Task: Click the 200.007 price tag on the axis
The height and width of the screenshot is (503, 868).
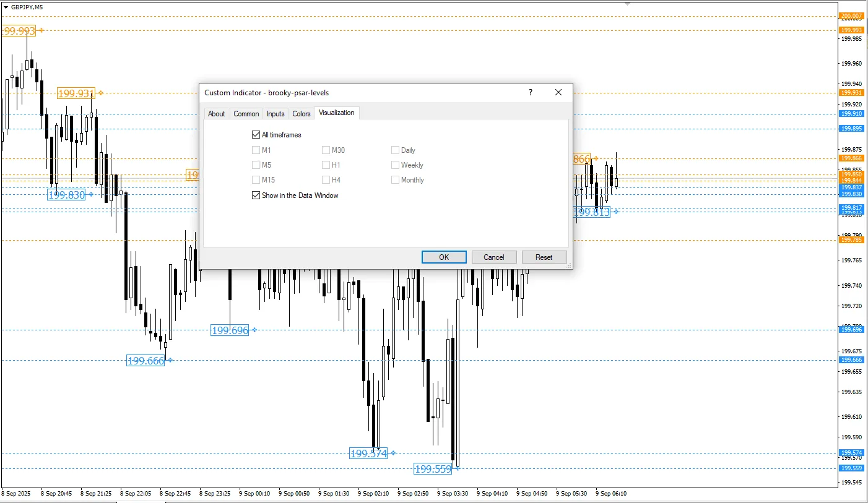Action: 851,16
